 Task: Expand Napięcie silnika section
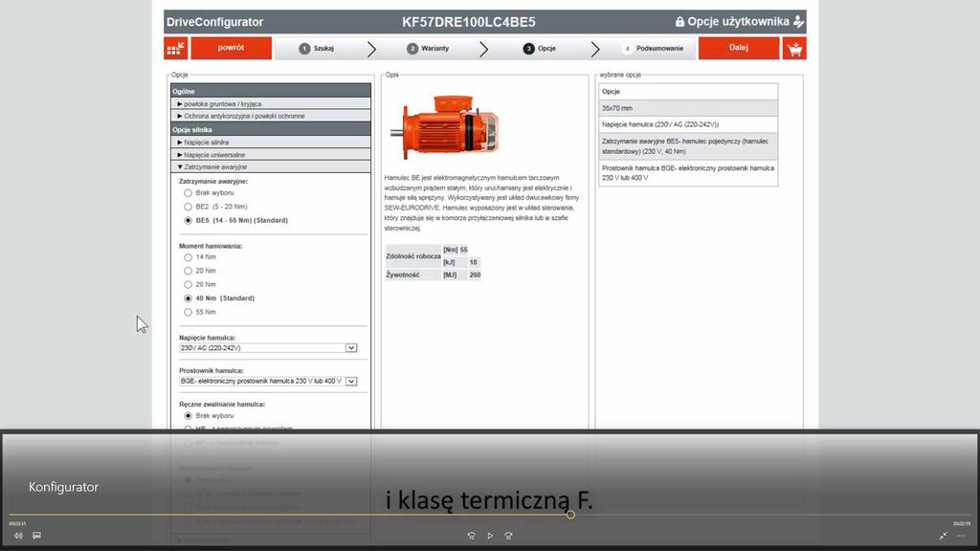coord(271,143)
